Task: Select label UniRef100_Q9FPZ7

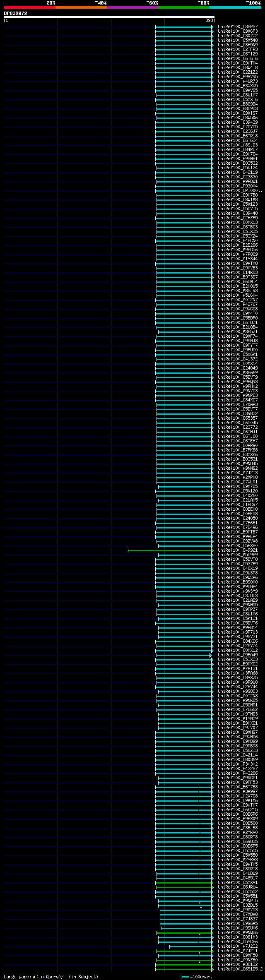Action: click(x=238, y=609)
